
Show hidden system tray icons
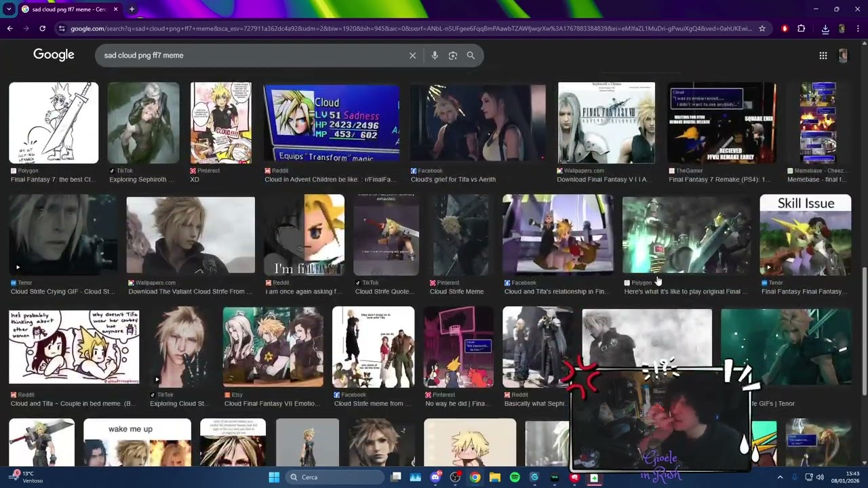click(780, 477)
